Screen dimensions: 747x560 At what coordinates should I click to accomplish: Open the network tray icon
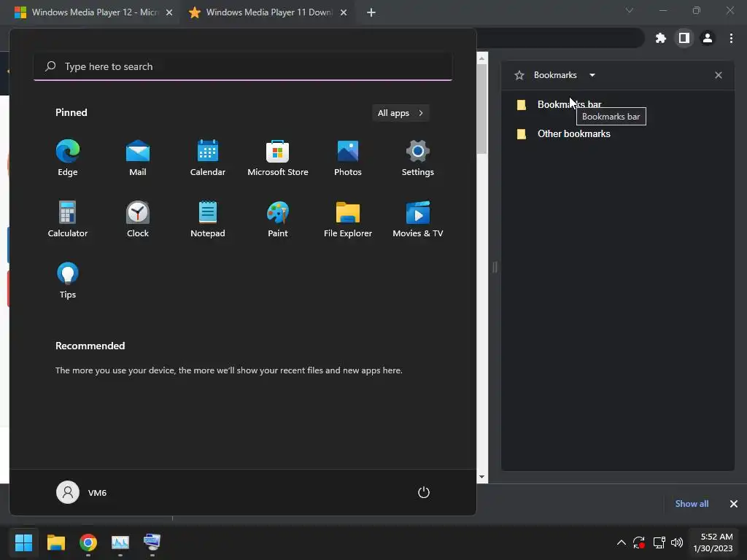pos(659,542)
